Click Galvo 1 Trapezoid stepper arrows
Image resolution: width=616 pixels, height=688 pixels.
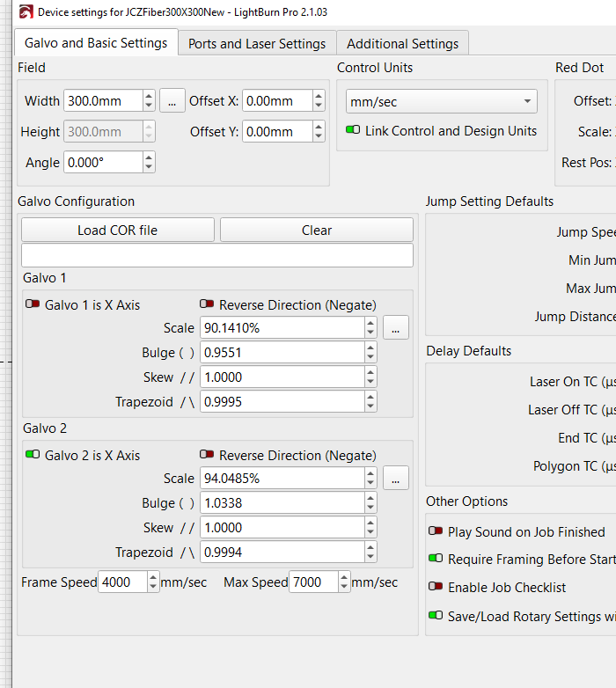point(370,401)
